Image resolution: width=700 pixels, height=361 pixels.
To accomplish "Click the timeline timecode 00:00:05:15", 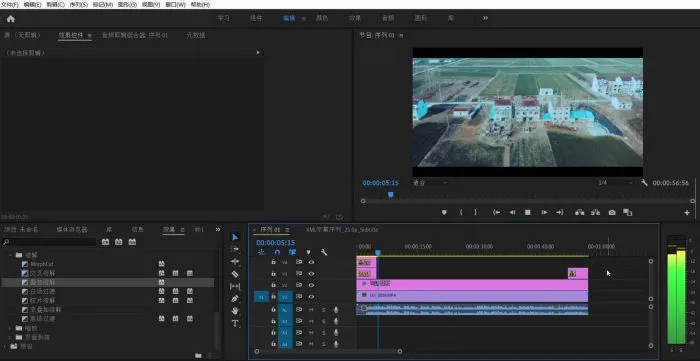I will coord(275,243).
